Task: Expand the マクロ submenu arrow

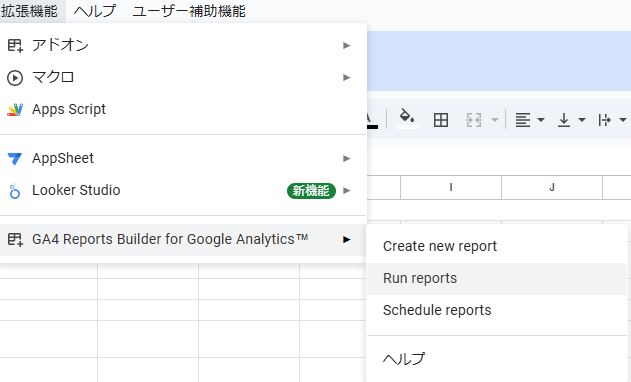Action: pos(346,77)
